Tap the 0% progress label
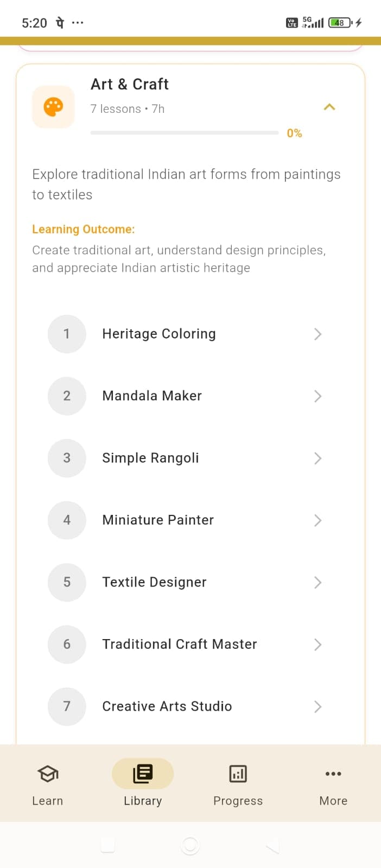Screen dimensions: 381x868 294,132
